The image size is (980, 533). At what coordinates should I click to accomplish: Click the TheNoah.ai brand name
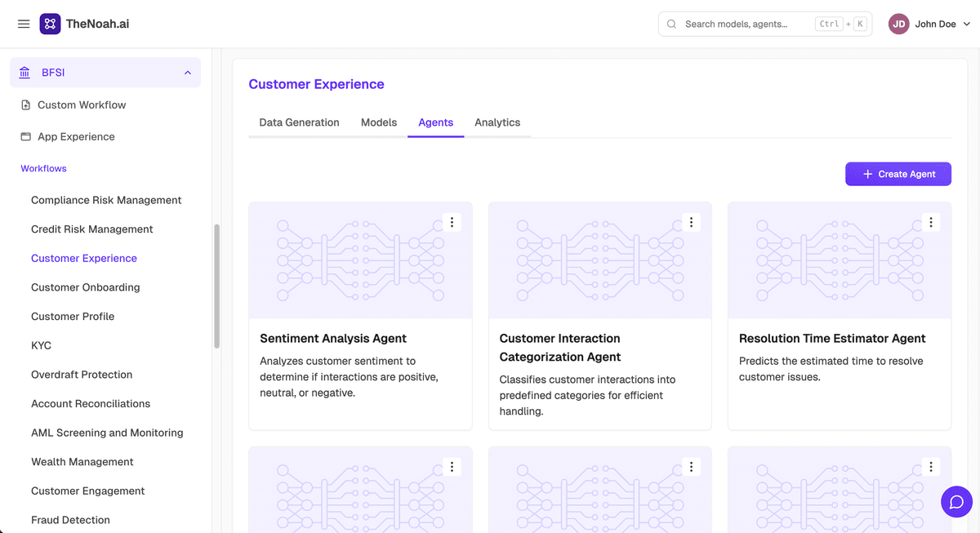[x=97, y=24]
